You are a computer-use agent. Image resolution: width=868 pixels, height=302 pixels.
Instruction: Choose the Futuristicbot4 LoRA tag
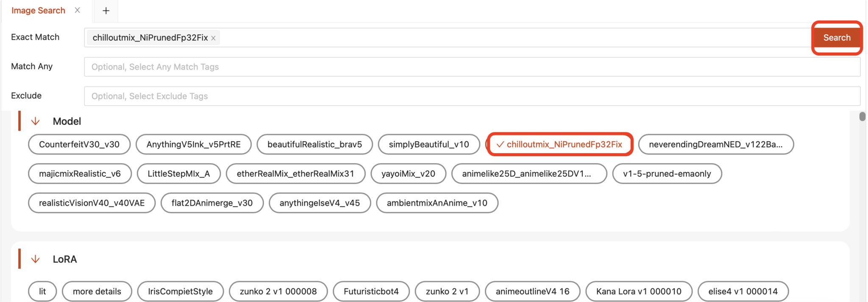coord(371,291)
